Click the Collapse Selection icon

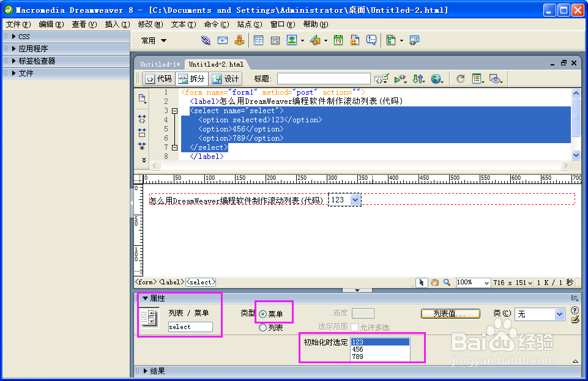[142, 133]
